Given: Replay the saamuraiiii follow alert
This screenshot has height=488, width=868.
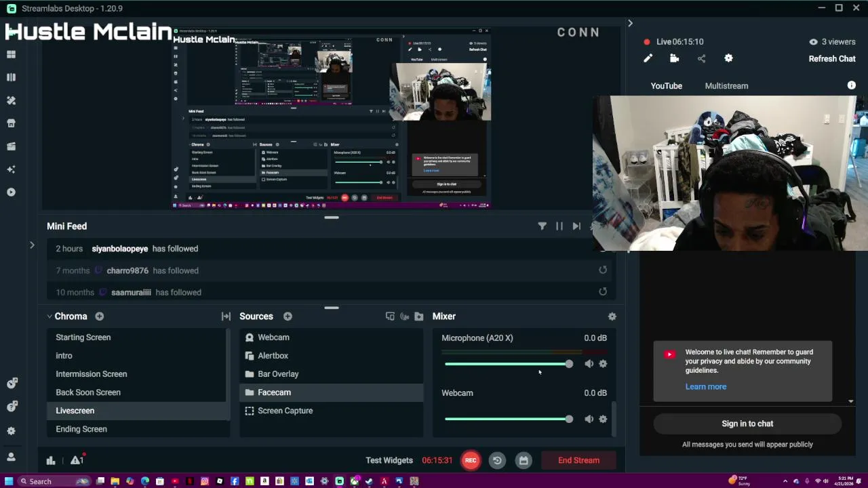Looking at the screenshot, I should click(x=603, y=292).
